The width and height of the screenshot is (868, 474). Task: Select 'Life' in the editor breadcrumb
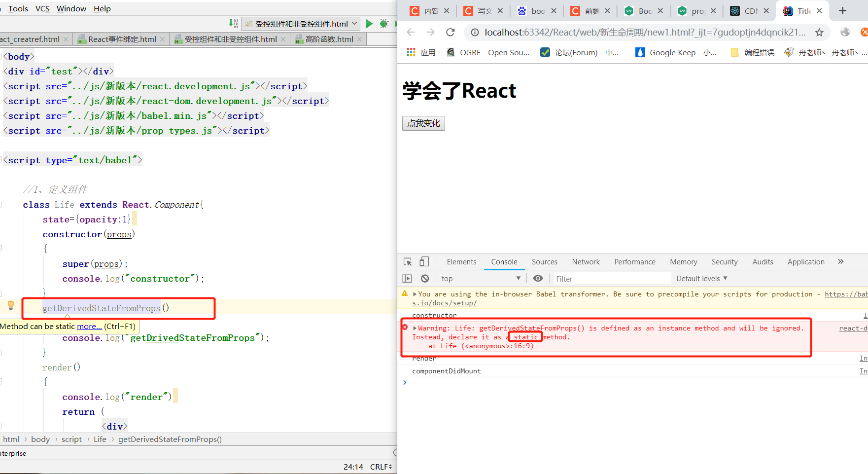pos(100,439)
